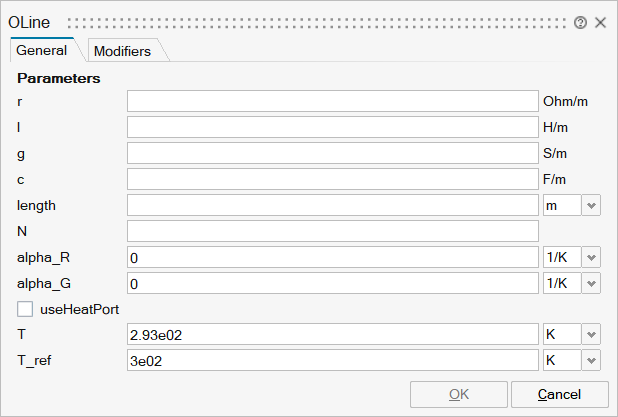Select the c capacitance input field

click(x=333, y=179)
